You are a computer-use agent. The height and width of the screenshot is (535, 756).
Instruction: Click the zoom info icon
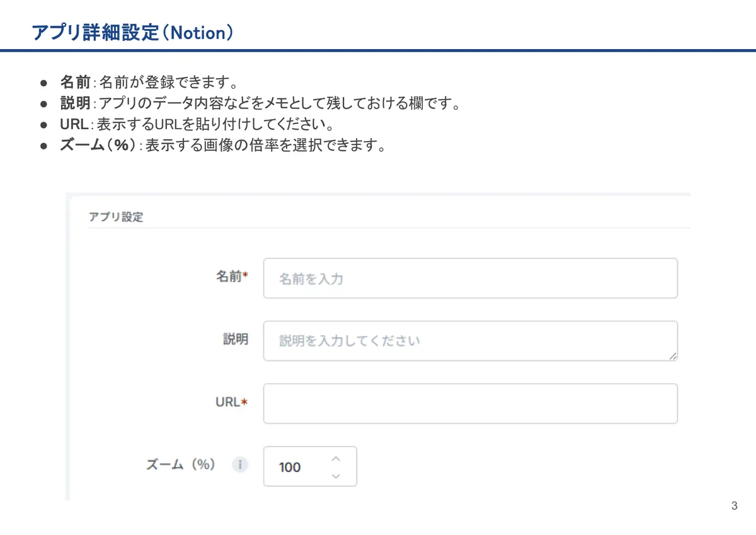pyautogui.click(x=239, y=465)
